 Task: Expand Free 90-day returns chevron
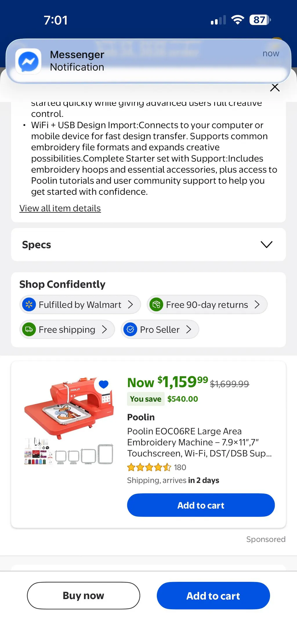pyautogui.click(x=257, y=305)
